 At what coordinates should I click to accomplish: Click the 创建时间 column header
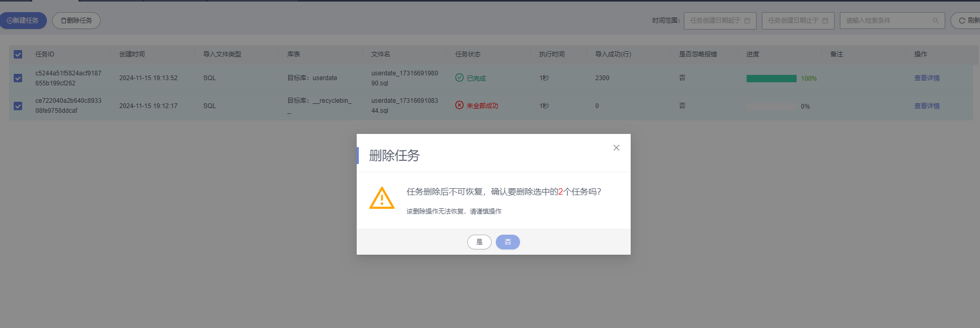tap(132, 54)
